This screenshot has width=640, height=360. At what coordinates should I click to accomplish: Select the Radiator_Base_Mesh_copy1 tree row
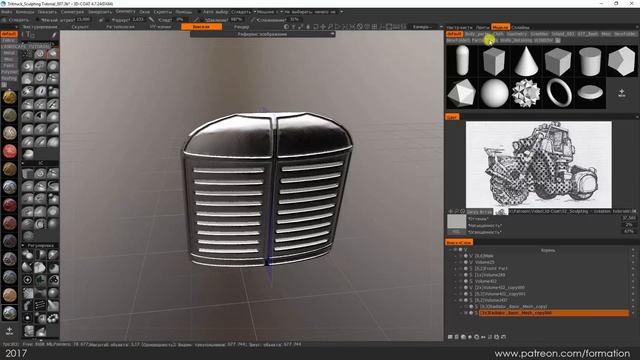click(513, 307)
